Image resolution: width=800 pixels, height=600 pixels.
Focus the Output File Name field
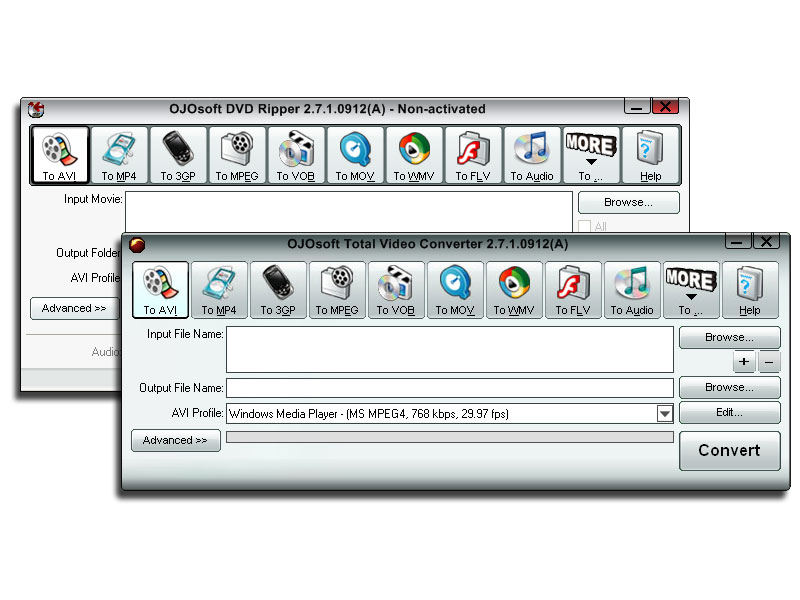(450, 388)
